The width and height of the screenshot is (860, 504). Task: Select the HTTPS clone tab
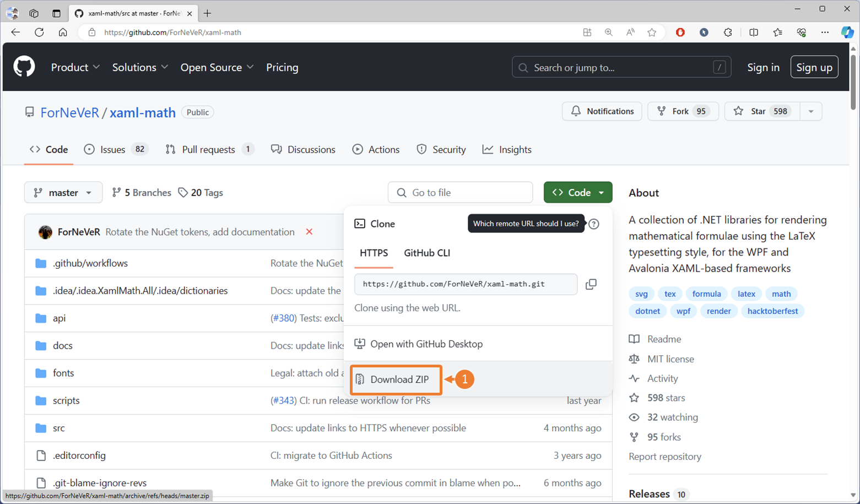coord(374,253)
